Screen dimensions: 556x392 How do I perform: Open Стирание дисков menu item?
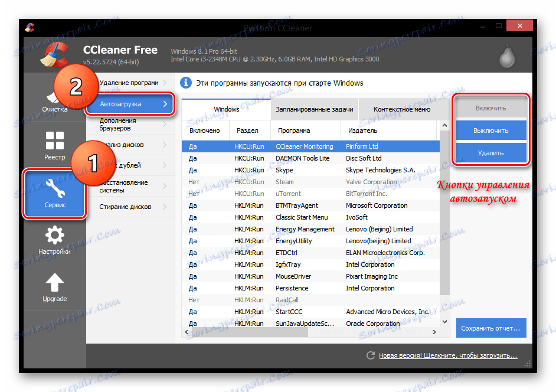click(130, 207)
